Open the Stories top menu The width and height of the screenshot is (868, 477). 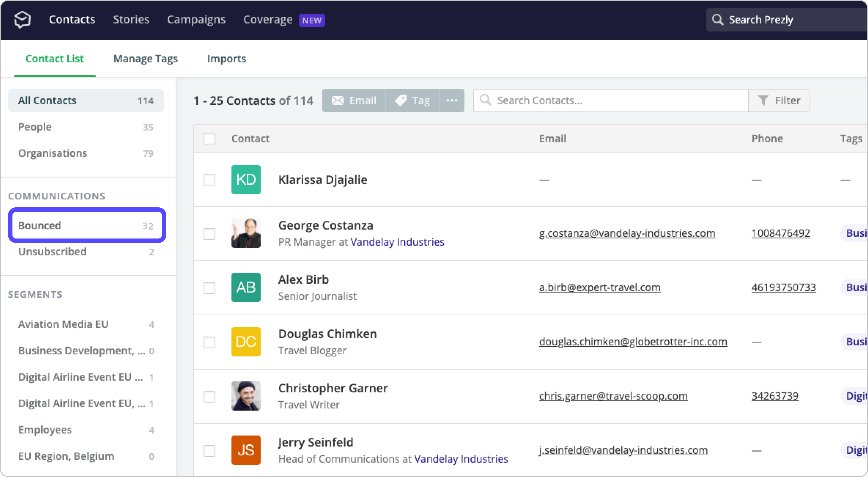click(131, 20)
